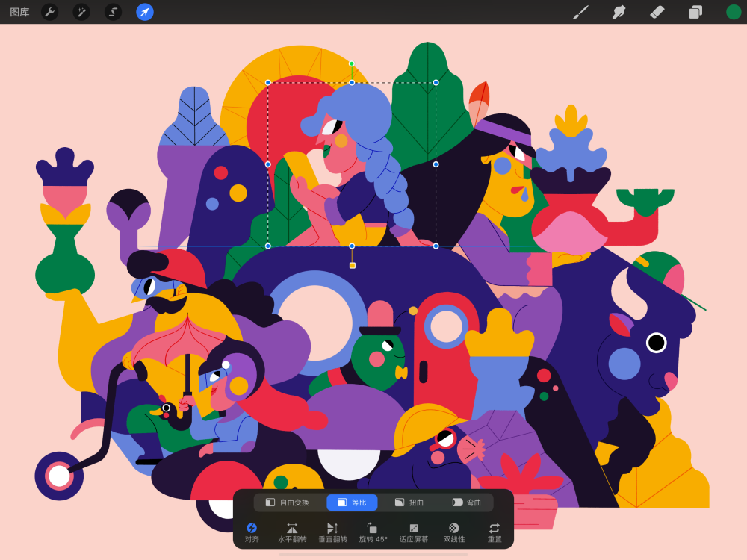Select the Brush tool
The height and width of the screenshot is (560, 747).
(x=580, y=12)
